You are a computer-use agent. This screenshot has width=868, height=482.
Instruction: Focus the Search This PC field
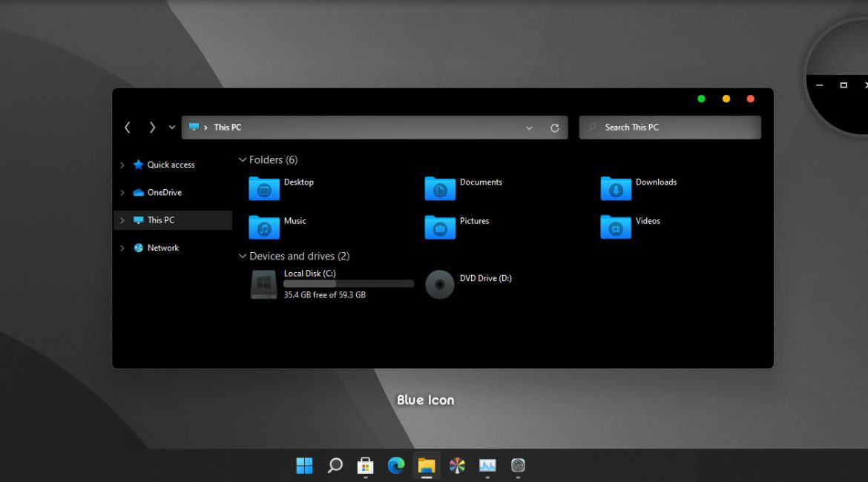click(670, 128)
